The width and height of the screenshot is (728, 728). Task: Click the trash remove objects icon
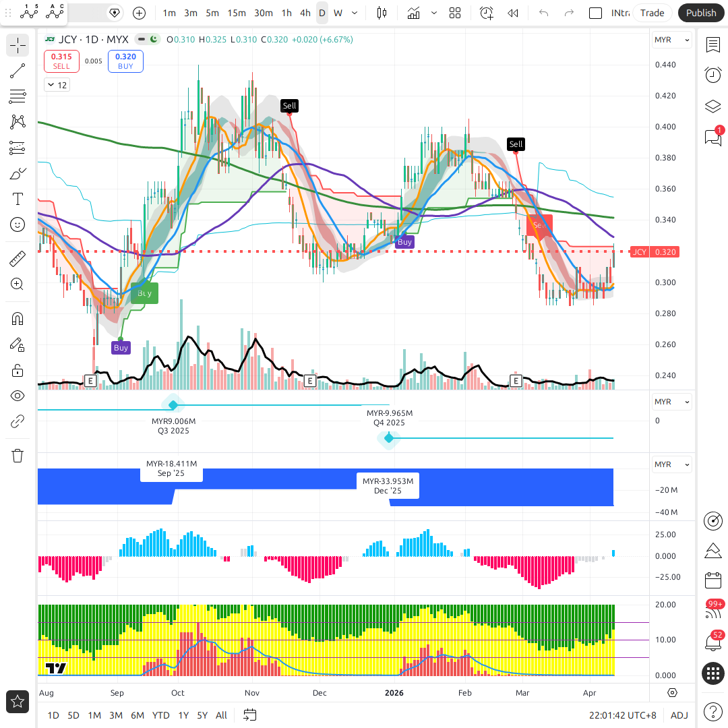tap(18, 456)
